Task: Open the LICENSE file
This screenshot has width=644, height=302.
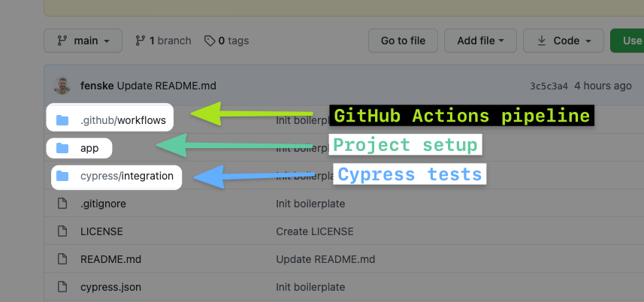Action: 101,231
